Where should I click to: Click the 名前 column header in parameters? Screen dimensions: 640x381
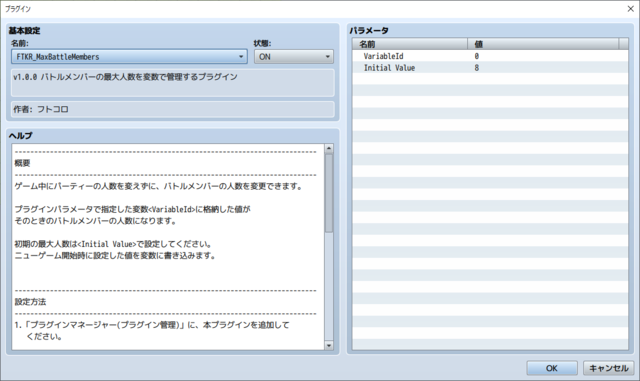(410, 44)
